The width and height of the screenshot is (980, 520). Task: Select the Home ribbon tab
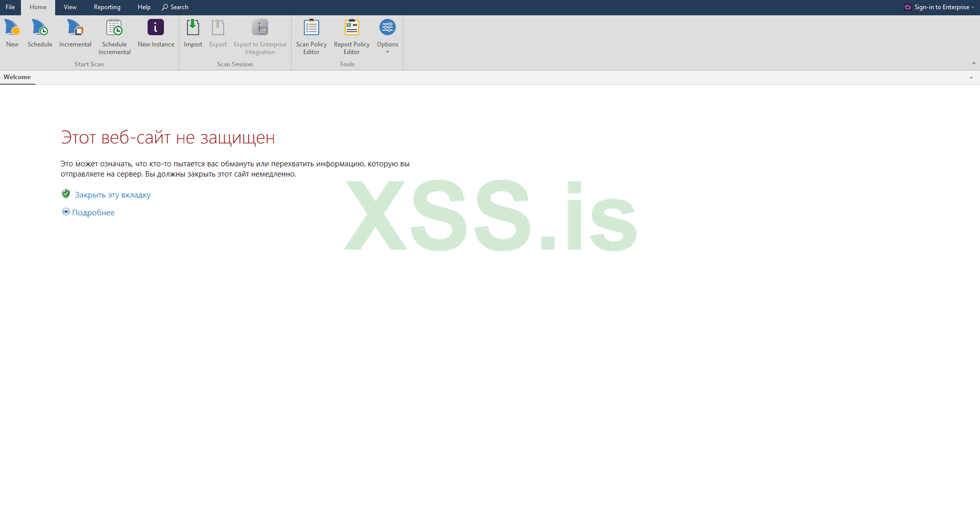tap(38, 7)
